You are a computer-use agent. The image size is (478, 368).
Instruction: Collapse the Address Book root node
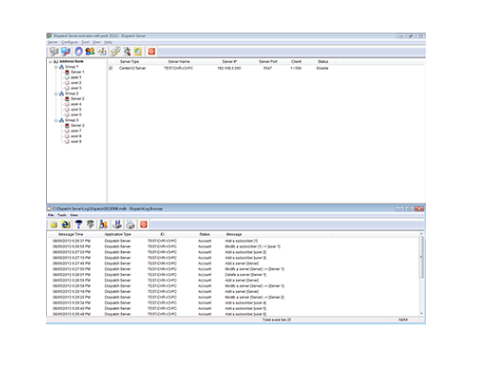(50, 62)
